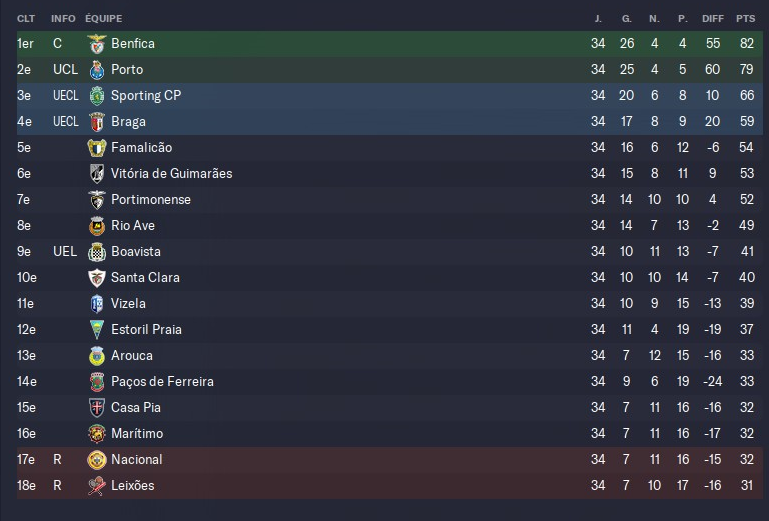Click the Nacional club crest icon
This screenshot has height=521, width=769.
(97, 460)
